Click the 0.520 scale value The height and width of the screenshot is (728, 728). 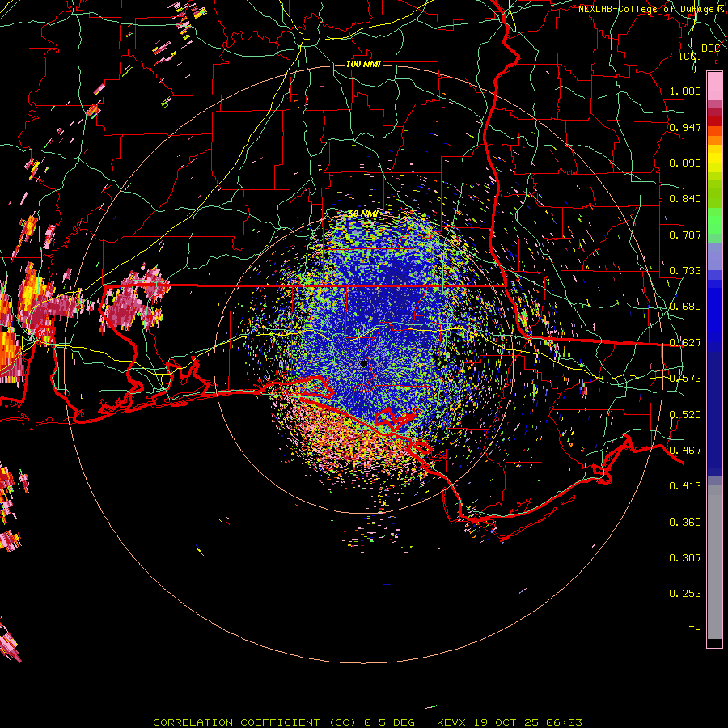685,415
